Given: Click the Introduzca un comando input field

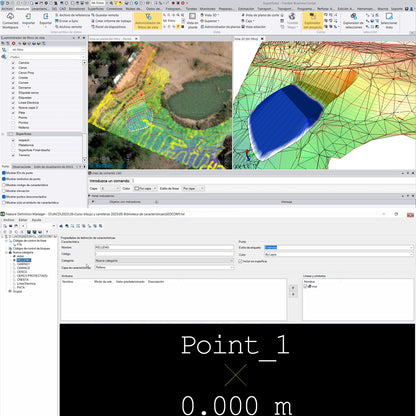Looking at the screenshot, I should (x=273, y=181).
